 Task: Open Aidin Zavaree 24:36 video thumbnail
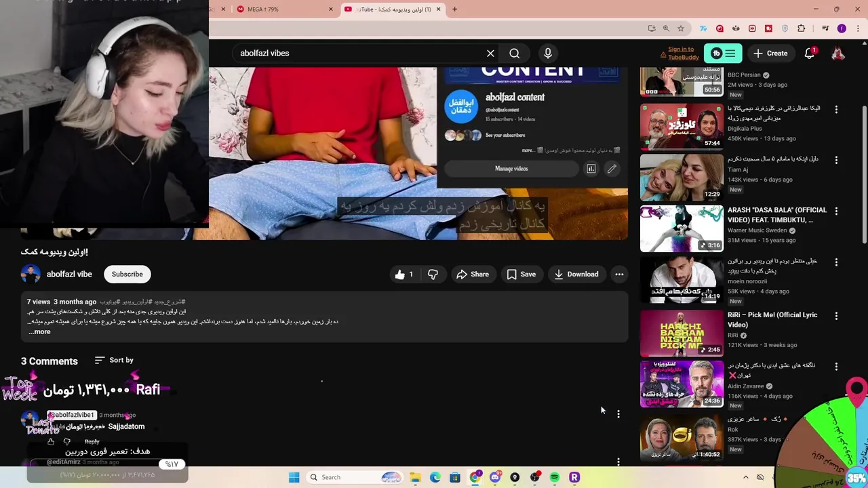click(x=682, y=384)
